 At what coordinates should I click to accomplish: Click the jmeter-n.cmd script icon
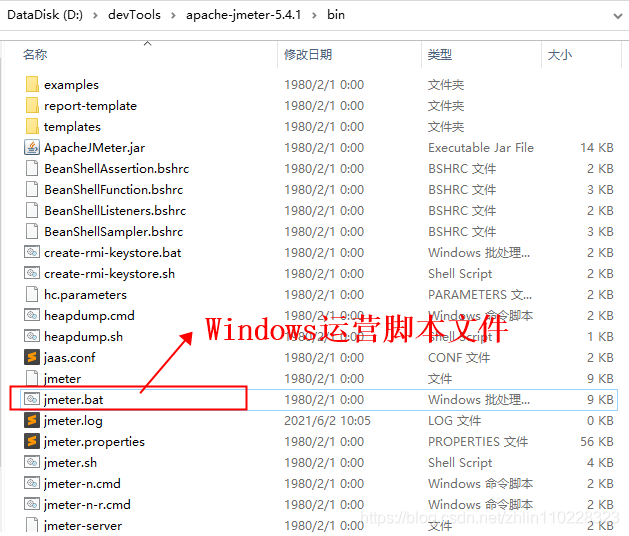[x=32, y=483]
